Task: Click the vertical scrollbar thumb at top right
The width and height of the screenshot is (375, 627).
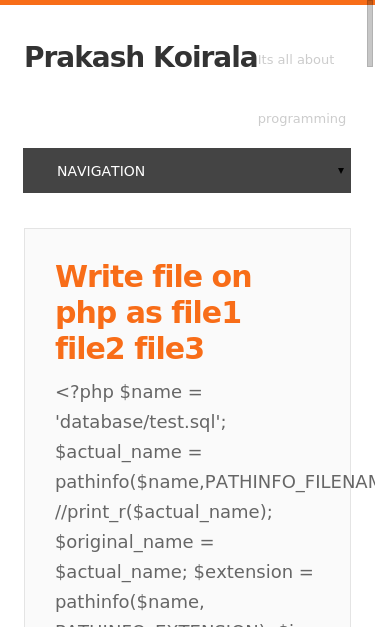Action: point(370,34)
